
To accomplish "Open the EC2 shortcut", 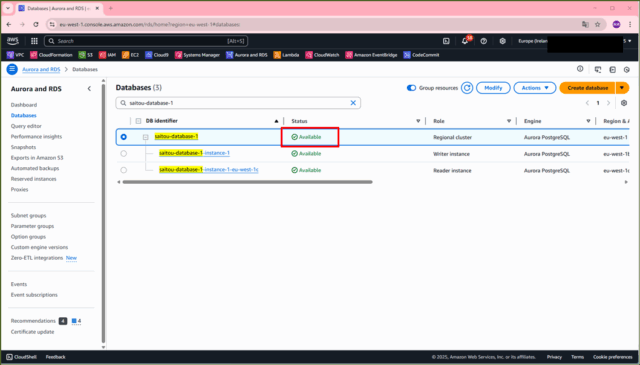I will pyautogui.click(x=131, y=55).
